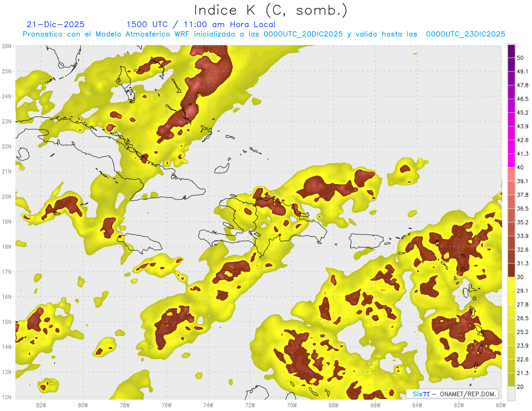The image size is (532, 411).
Task: Click the 1500 UTC / 11:00 am Hora Local text
Action: (201, 24)
